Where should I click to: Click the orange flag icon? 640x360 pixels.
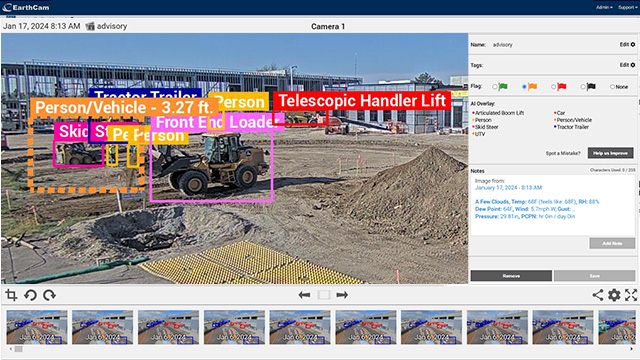(532, 86)
